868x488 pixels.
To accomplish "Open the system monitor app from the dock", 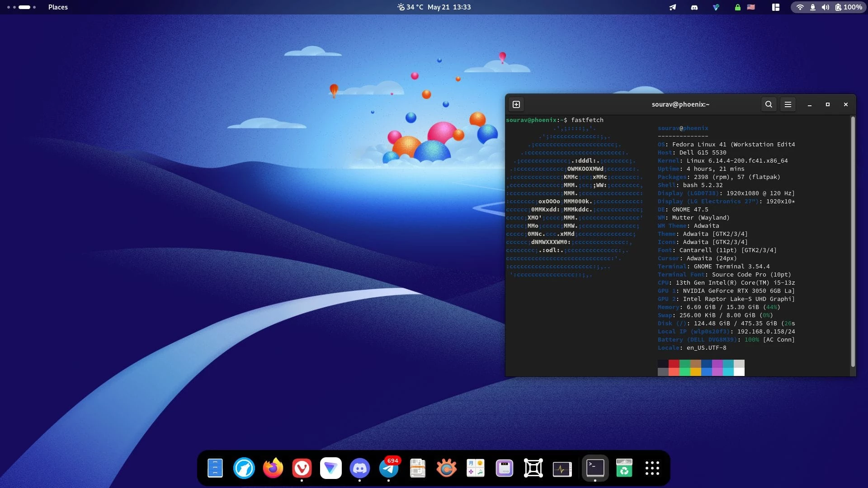I will pyautogui.click(x=562, y=468).
